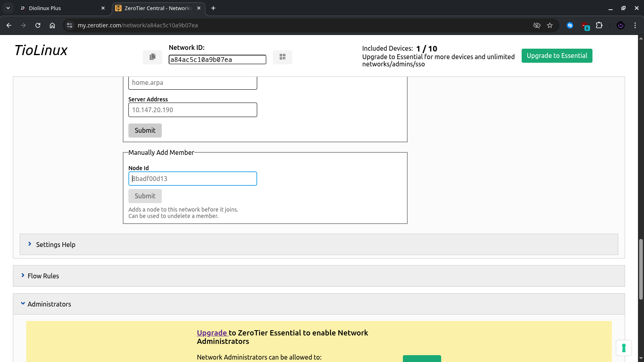The height and width of the screenshot is (362, 644).
Task: Click the Upgrade to Essential button
Action: click(557, 56)
